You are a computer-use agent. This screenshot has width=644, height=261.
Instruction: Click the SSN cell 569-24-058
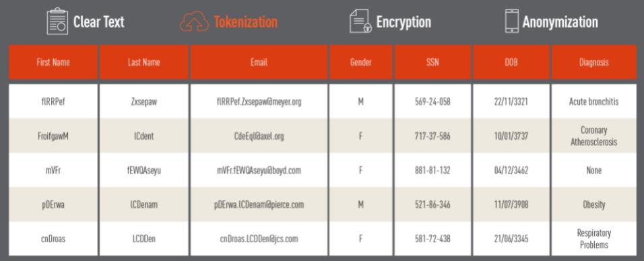(432, 102)
